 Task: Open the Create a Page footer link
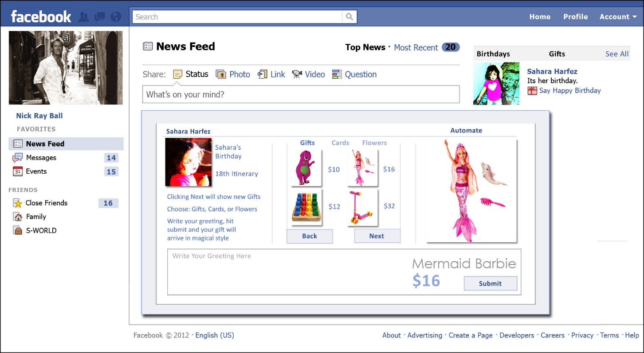pyautogui.click(x=471, y=335)
